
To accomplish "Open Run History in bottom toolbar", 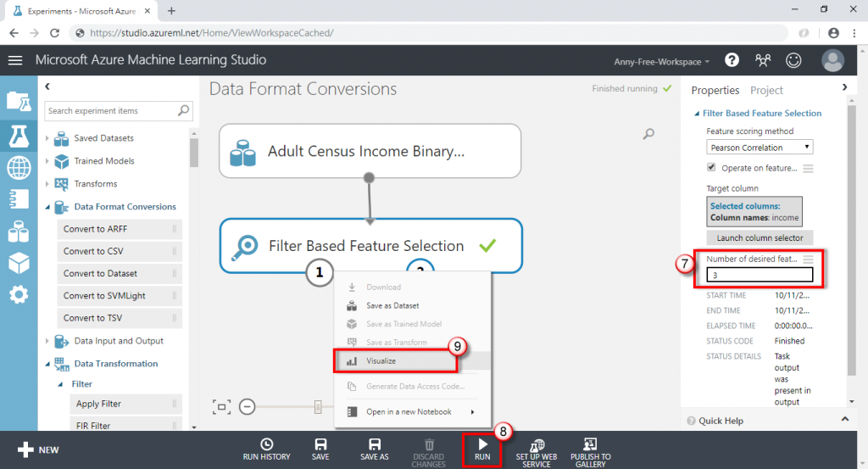I will (266, 449).
